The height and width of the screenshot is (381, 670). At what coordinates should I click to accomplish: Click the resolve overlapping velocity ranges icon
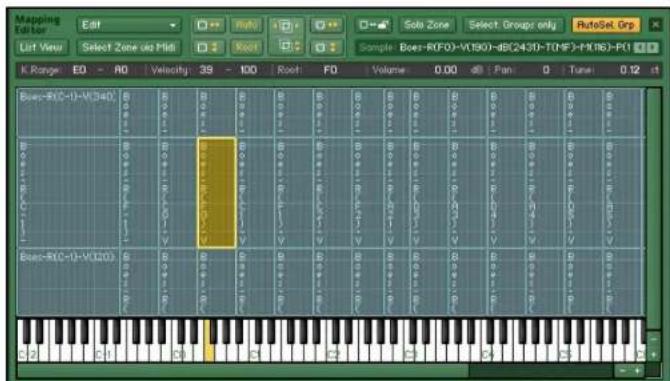[287, 46]
